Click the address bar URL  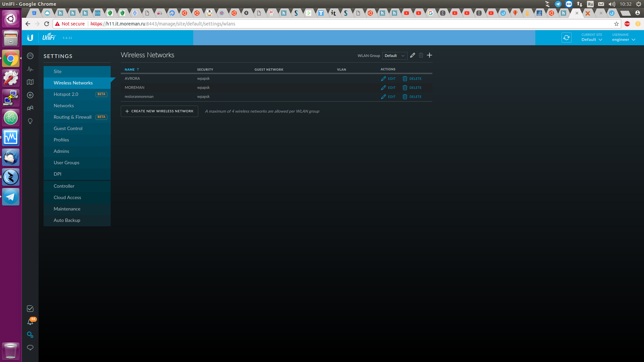pyautogui.click(x=163, y=24)
